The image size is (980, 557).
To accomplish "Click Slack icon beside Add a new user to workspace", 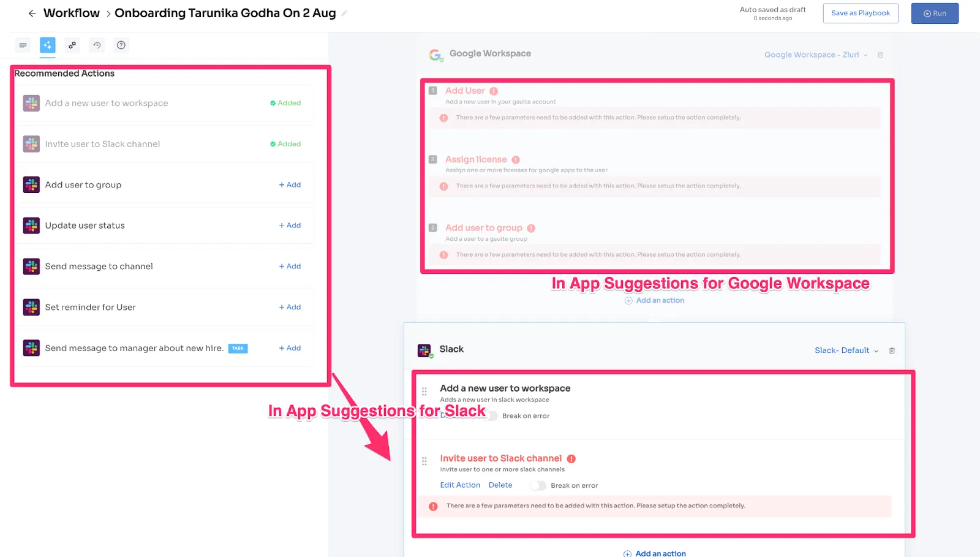I will (31, 103).
